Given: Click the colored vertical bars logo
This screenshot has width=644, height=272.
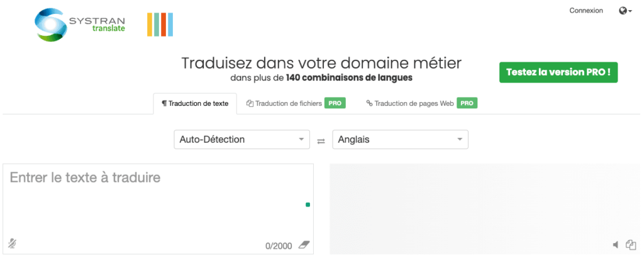Looking at the screenshot, I should (x=160, y=25).
